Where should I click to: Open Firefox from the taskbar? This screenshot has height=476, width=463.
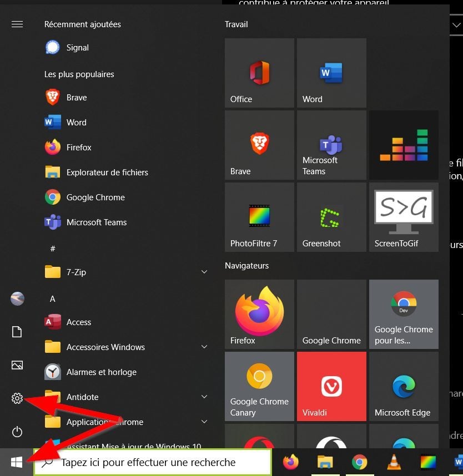point(290,462)
